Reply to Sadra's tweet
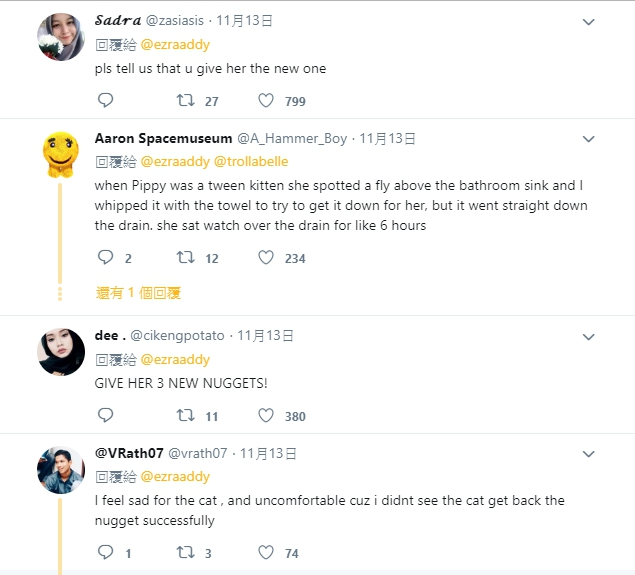Image resolution: width=635 pixels, height=575 pixels. 106,100
